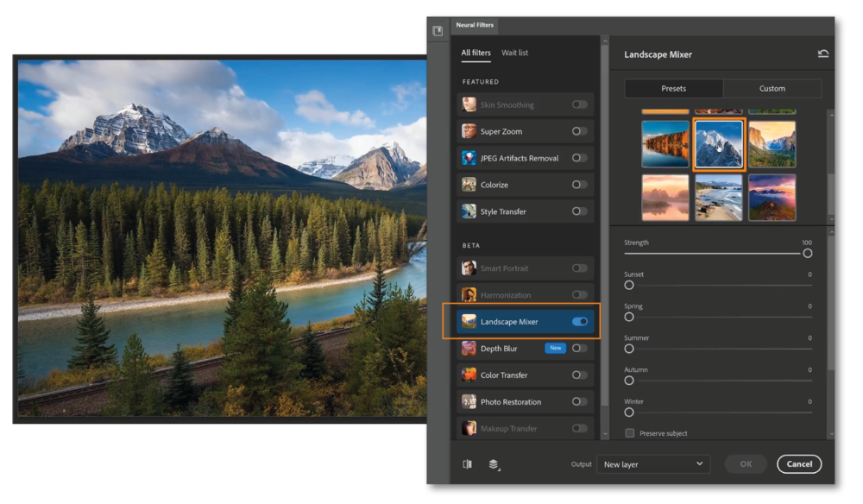
Task: Select the Presets tab
Action: (x=674, y=89)
